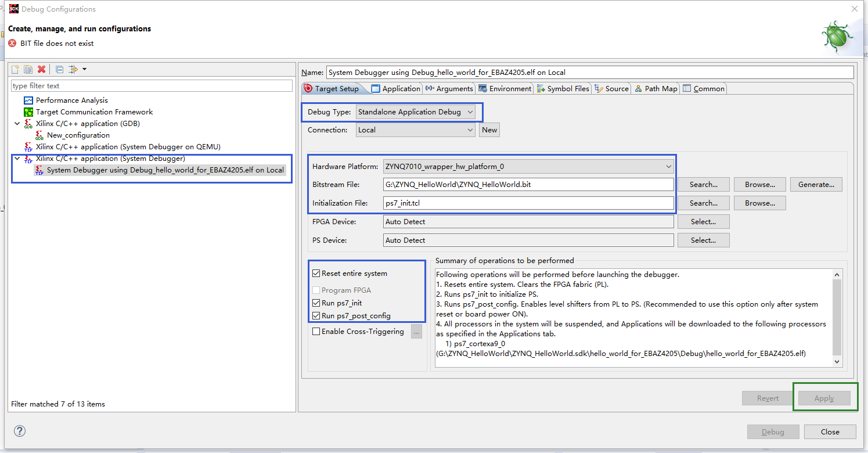Click summary scrollbar up arrow

(837, 275)
